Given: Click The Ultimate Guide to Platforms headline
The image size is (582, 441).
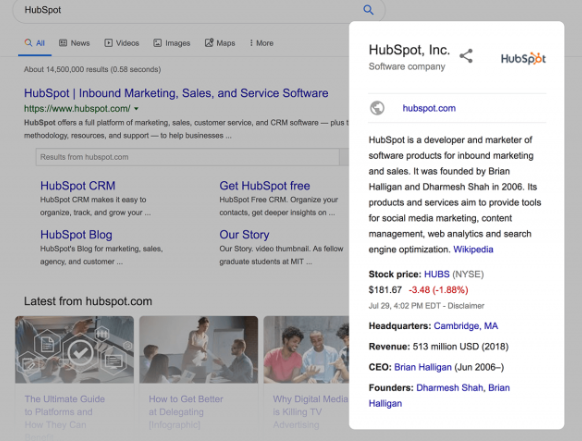Looking at the screenshot, I should pyautogui.click(x=65, y=418).
